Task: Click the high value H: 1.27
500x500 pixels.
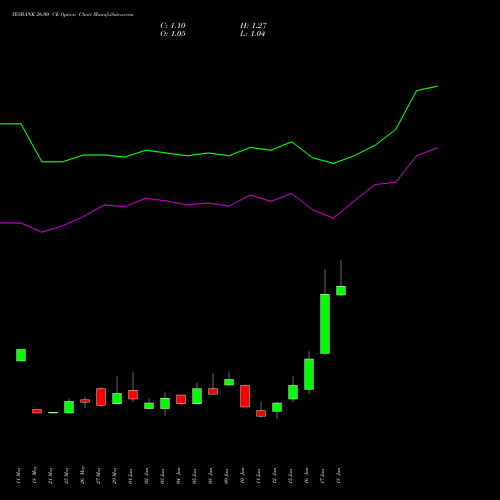Action: click(253, 26)
